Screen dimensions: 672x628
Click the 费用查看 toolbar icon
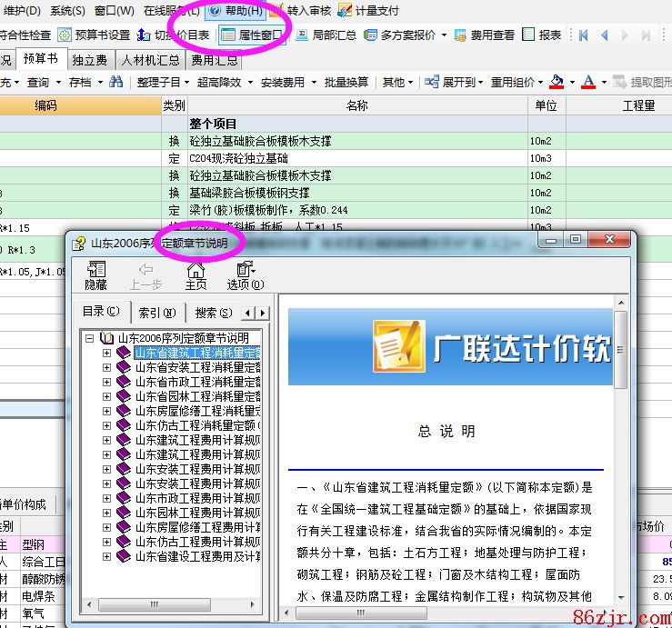(x=460, y=35)
